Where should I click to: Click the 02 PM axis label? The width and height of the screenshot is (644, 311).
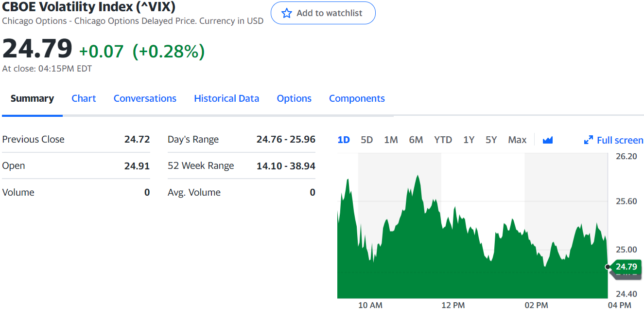tap(536, 305)
